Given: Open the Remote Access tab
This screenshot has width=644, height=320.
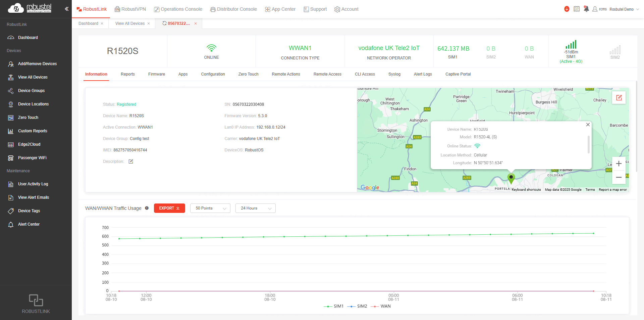Looking at the screenshot, I should coord(327,74).
